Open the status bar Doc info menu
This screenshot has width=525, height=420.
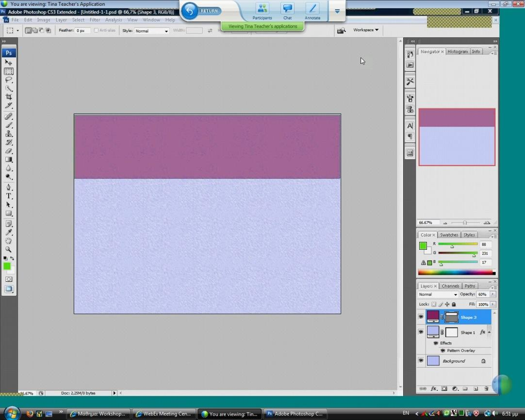(x=114, y=393)
